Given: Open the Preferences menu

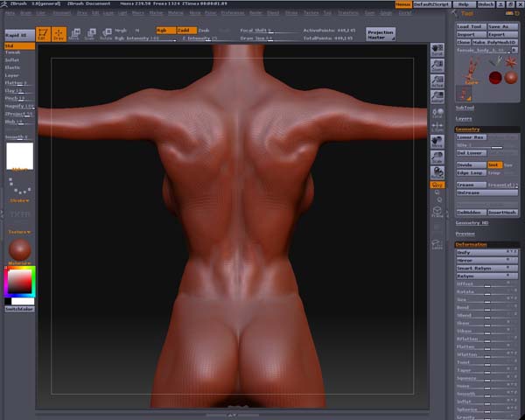Looking at the screenshot, I should 233,13.
